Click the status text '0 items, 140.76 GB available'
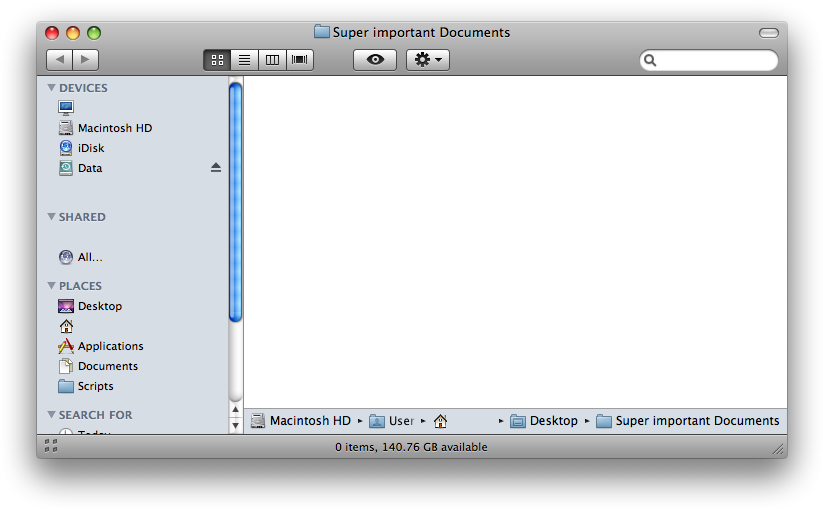 pyautogui.click(x=412, y=447)
